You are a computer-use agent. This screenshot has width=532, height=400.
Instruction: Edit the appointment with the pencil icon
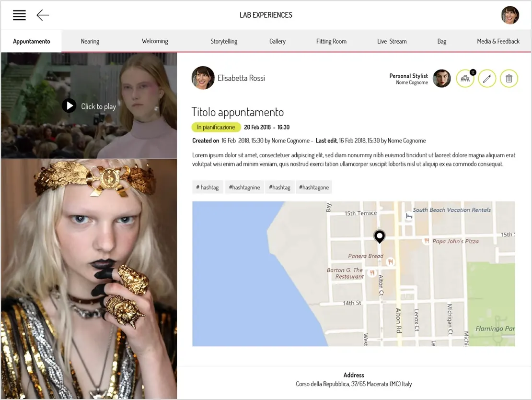point(487,79)
